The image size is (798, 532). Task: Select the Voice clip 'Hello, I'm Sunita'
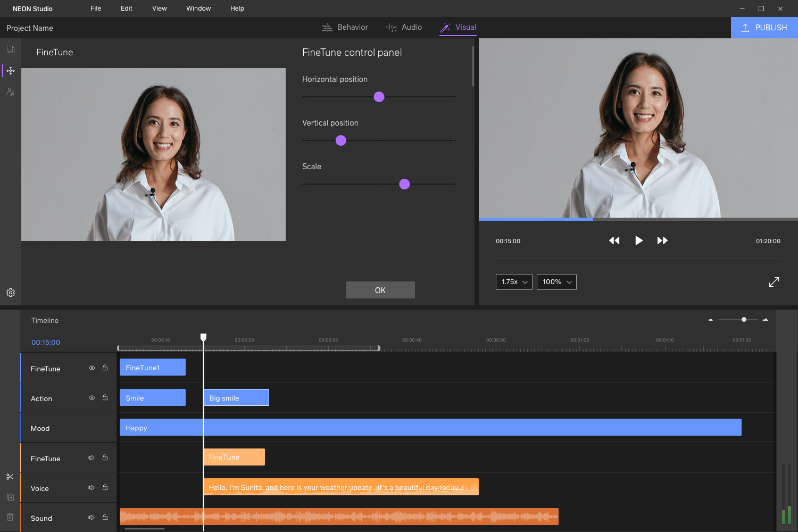point(341,487)
